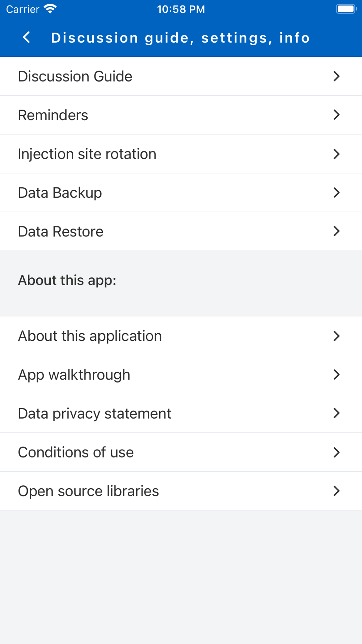This screenshot has width=362, height=644.
Task: Click the arrow icon beside Open source libraries
Action: pos(336,491)
